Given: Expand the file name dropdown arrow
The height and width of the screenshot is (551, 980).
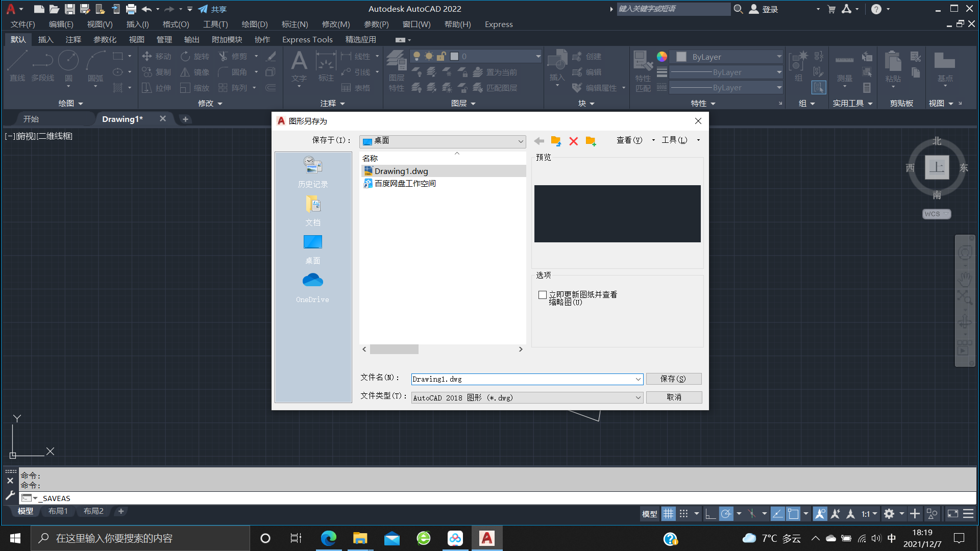Looking at the screenshot, I should (638, 379).
